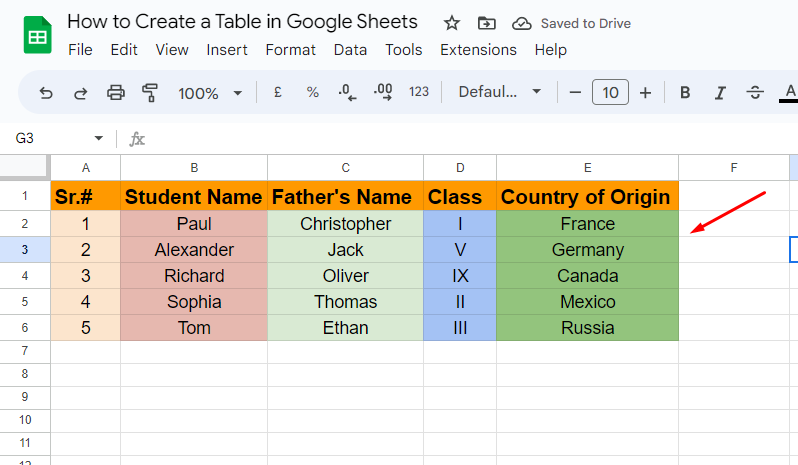Select the cell containing Paul
This screenshot has height=465, width=798.
point(194,224)
